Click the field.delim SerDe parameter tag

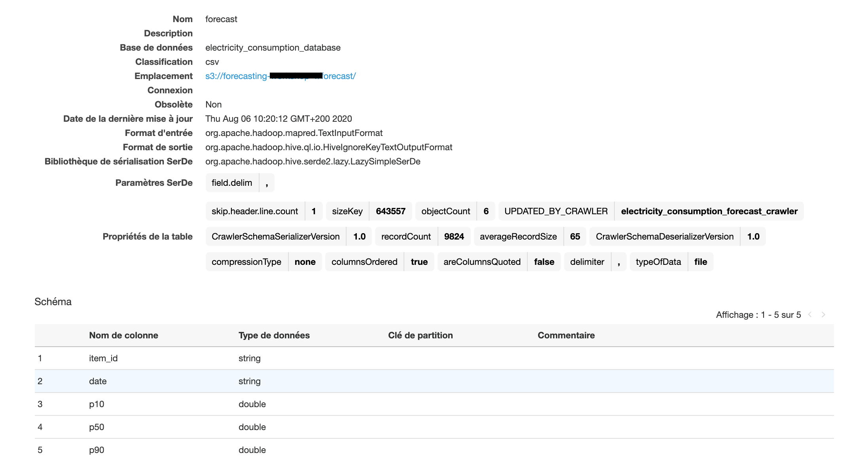pyautogui.click(x=232, y=183)
